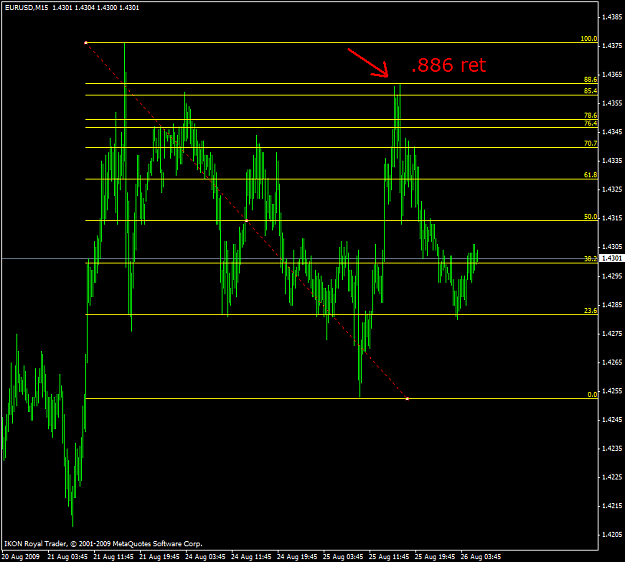The height and width of the screenshot is (562, 625).
Task: Select the Fibonacci 76.4 level label
Action: (x=591, y=124)
